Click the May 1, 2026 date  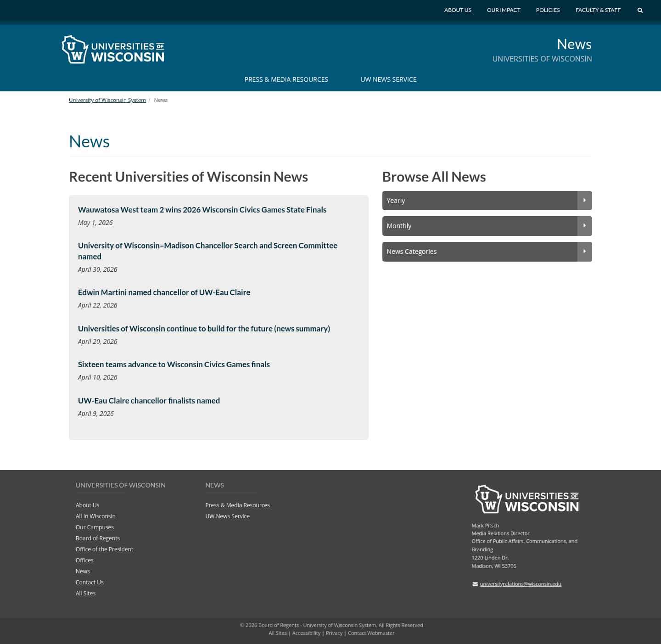(95, 223)
